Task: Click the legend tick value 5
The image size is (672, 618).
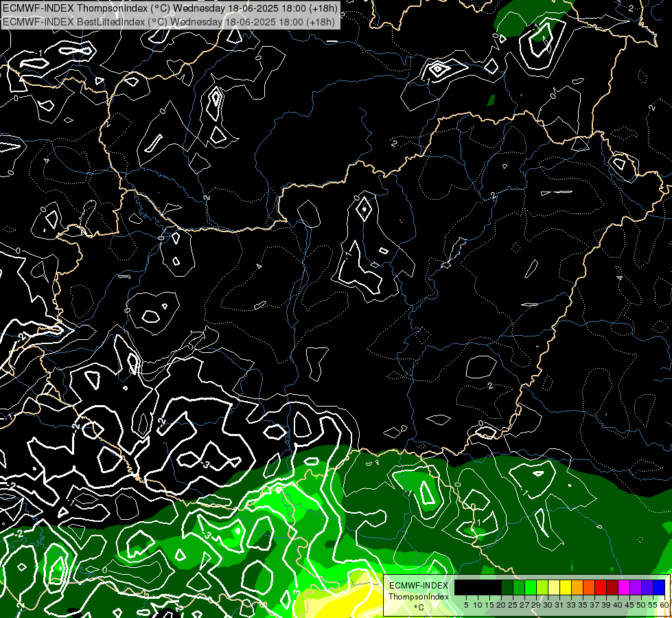Action: click(466, 605)
